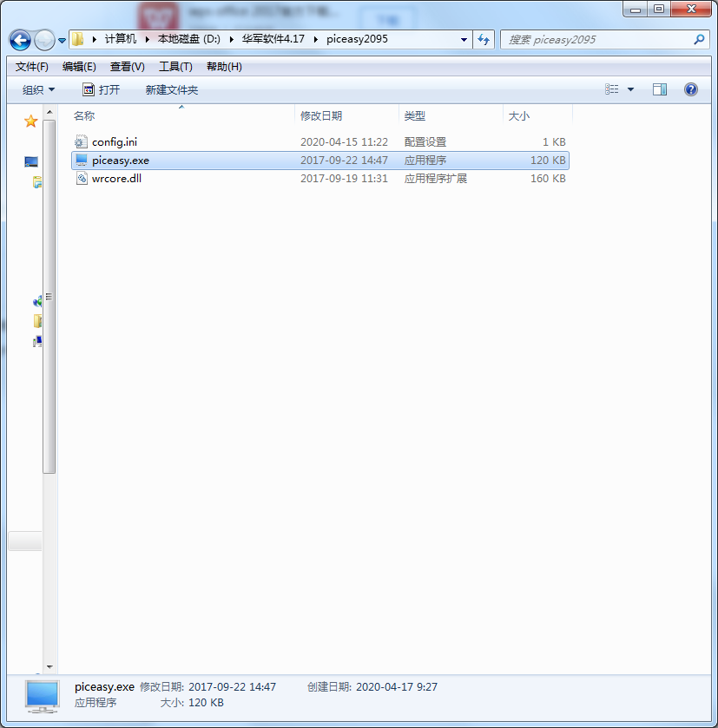Click the large piceasy.exe details pane icon
The image size is (718, 728).
click(x=43, y=697)
